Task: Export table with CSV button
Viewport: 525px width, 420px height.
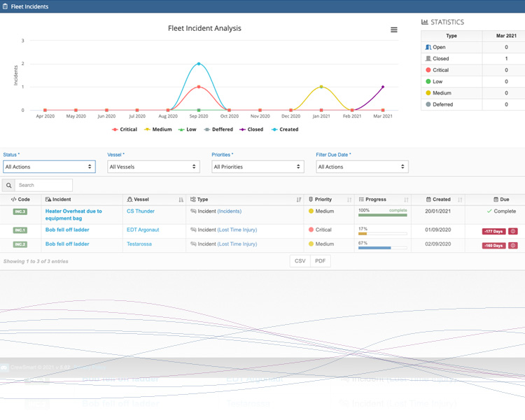Action: tap(300, 261)
